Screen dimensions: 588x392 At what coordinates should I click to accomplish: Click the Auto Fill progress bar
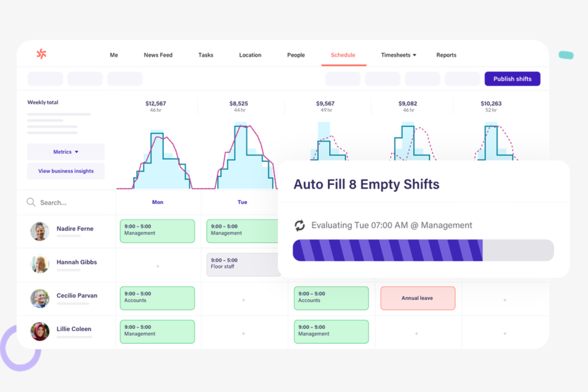[423, 250]
